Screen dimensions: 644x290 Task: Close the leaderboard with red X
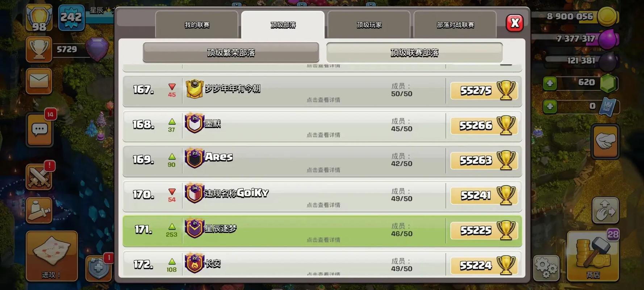click(515, 23)
